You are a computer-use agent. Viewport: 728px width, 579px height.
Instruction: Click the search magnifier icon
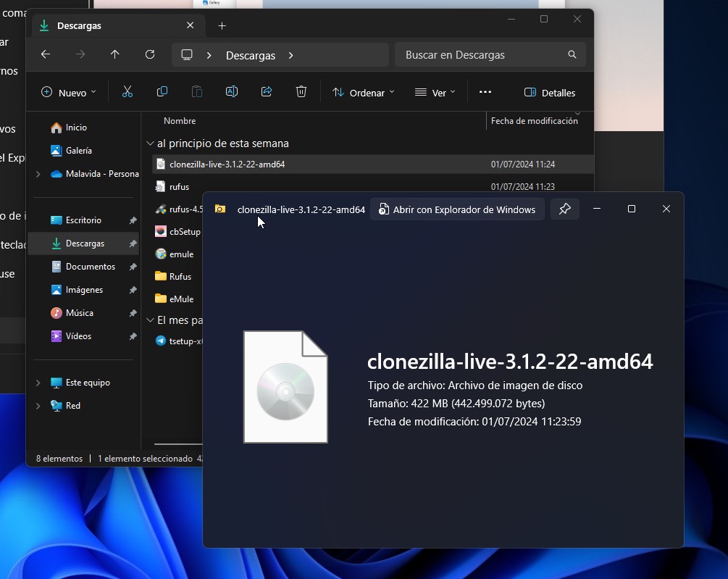(x=572, y=54)
